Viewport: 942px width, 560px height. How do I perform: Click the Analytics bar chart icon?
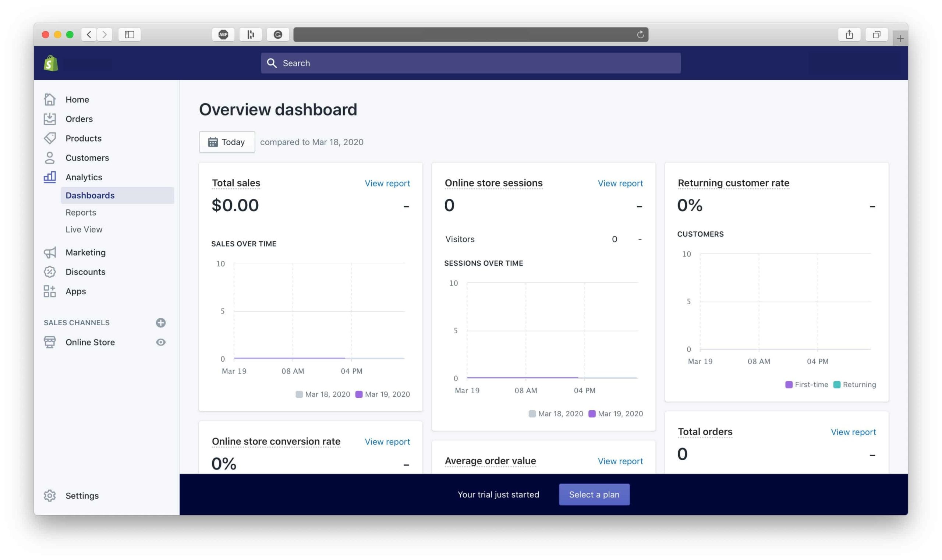(x=49, y=177)
